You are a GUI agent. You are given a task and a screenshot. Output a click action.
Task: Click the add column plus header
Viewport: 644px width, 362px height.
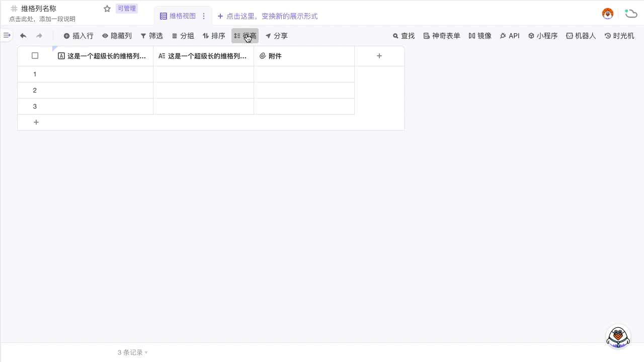coord(379,56)
